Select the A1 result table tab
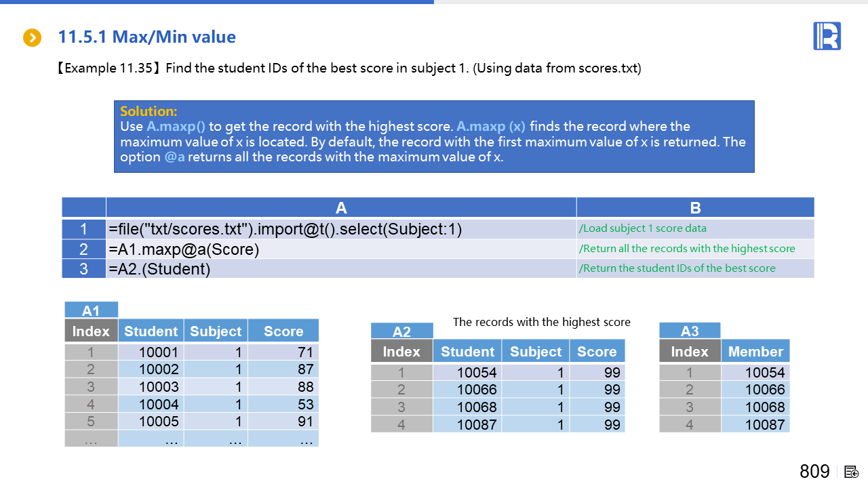This screenshot has height=488, width=868. [x=91, y=310]
